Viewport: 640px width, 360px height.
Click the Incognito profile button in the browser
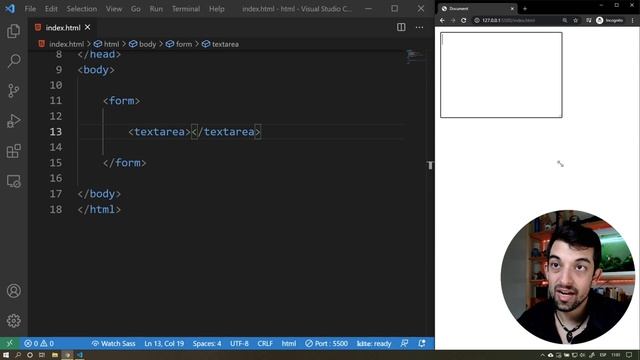pyautogui.click(x=610, y=20)
